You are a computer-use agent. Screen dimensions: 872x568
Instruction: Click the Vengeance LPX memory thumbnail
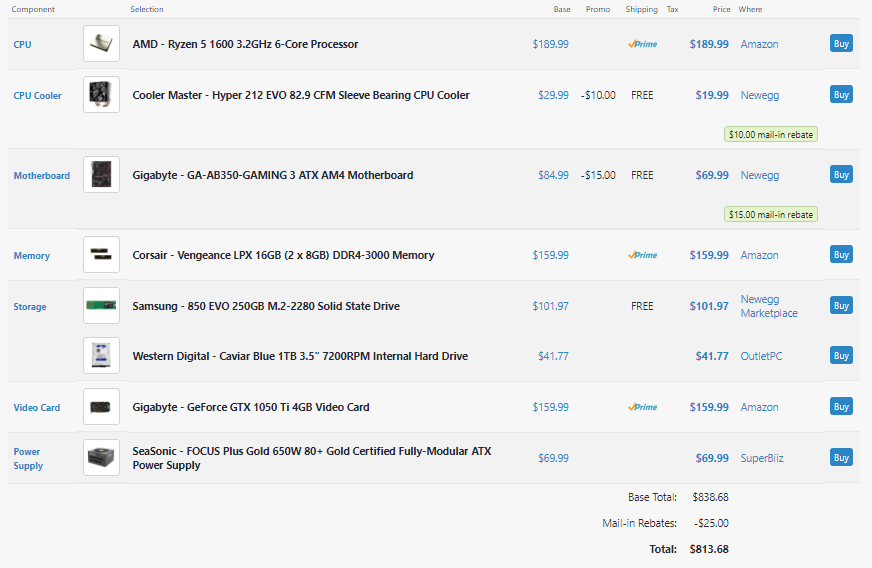[101, 255]
